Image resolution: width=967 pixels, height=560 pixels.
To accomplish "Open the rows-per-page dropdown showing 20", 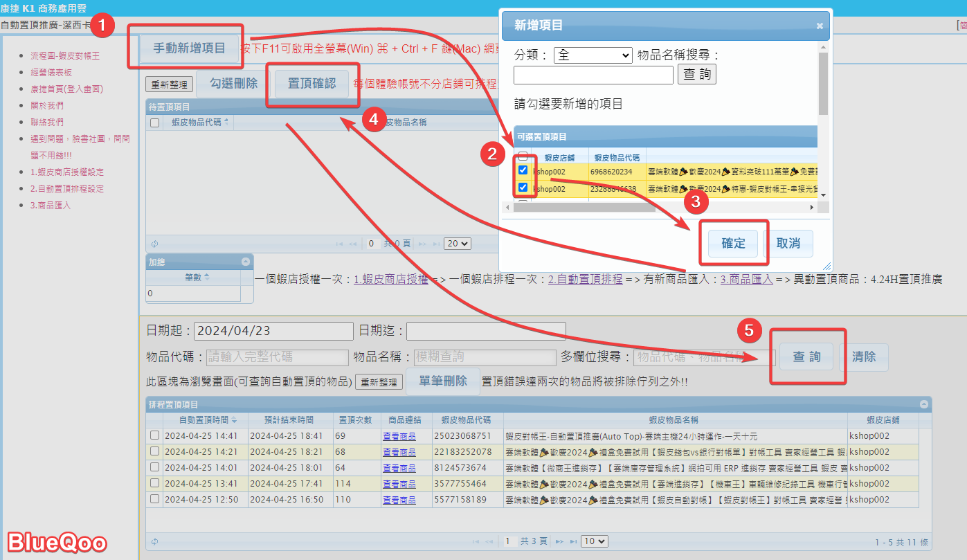I will (x=457, y=244).
